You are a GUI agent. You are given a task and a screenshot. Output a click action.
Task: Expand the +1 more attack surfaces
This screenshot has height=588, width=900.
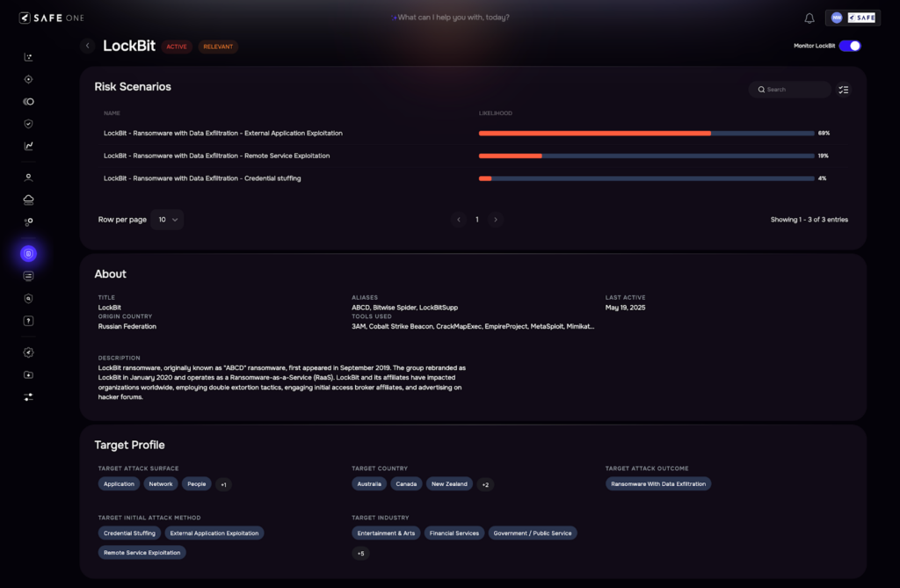click(x=223, y=484)
